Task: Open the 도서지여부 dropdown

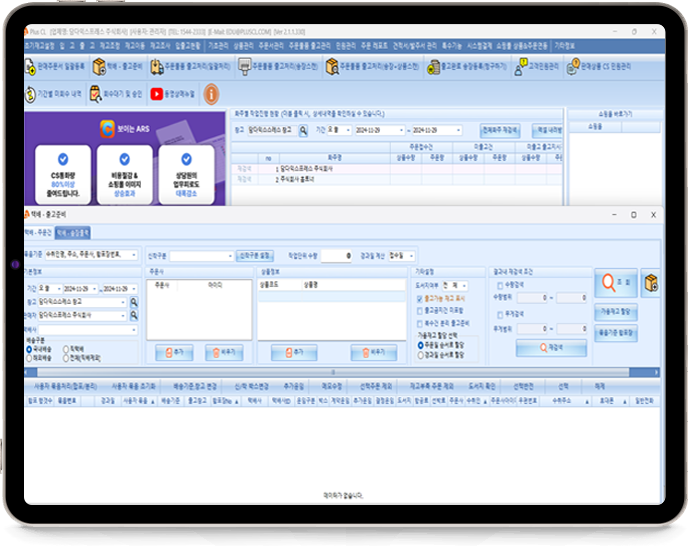Action: click(464, 286)
